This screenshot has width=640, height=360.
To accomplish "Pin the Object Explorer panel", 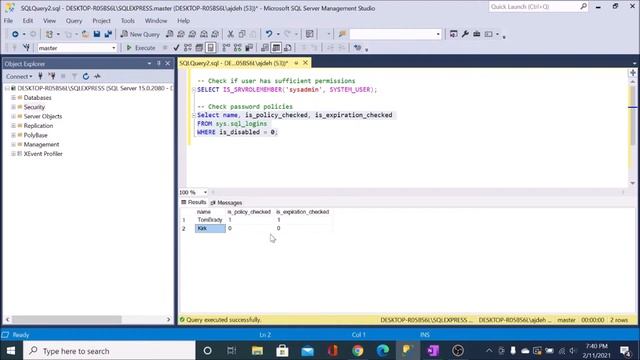I will (159, 64).
